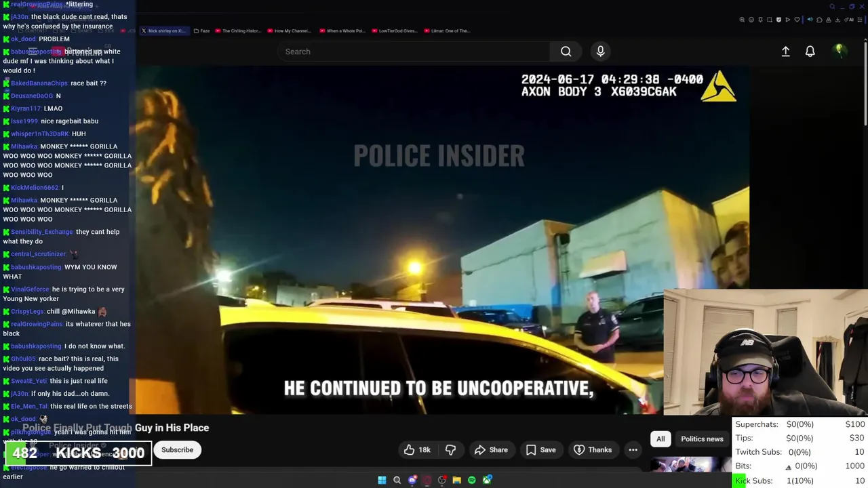Screen dimensions: 868x488
Task: Click the KICKS 3000 goal counter
Action: (79, 453)
